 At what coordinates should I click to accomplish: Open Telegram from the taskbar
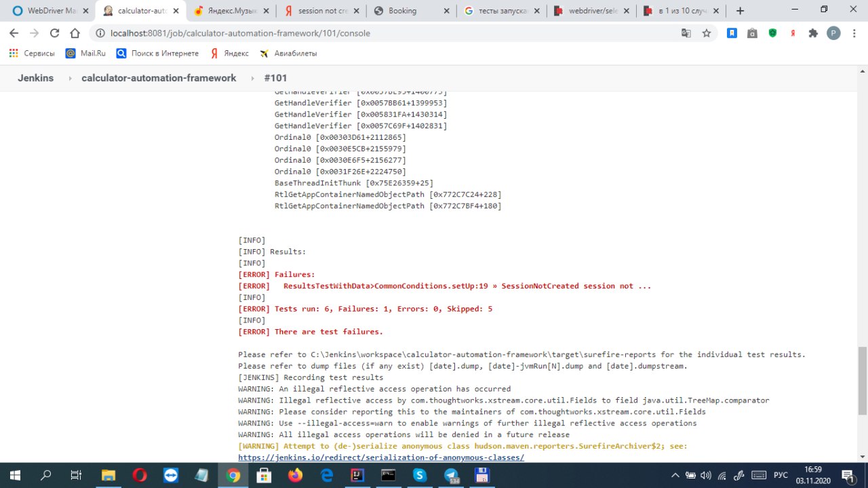(x=451, y=476)
